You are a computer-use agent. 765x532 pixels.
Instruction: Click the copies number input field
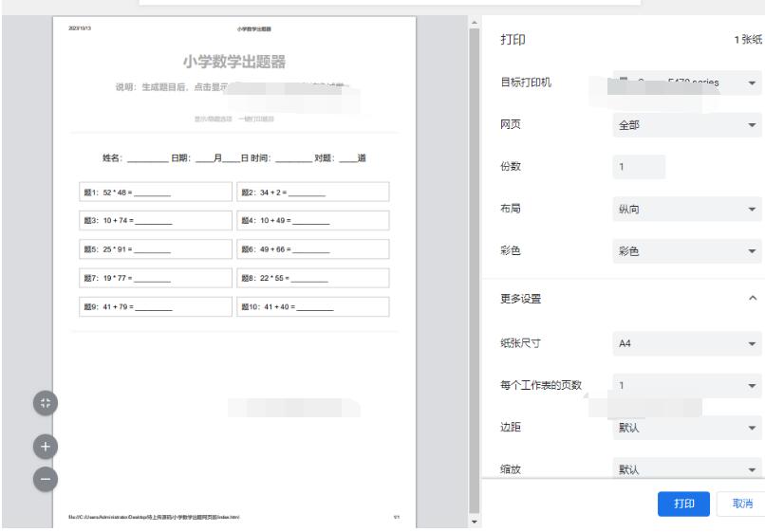(639, 167)
